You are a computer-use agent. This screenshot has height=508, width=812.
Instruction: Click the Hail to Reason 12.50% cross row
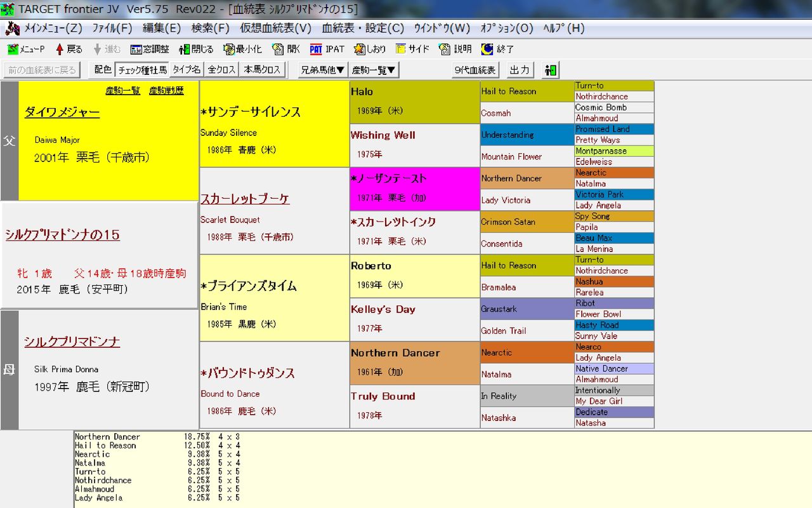tap(157, 446)
